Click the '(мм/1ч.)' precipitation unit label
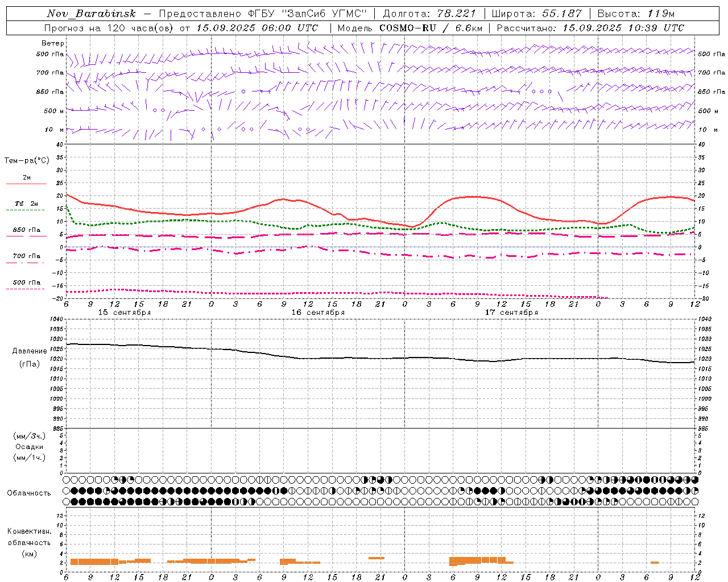The height and width of the screenshot is (582, 728). 30,458
